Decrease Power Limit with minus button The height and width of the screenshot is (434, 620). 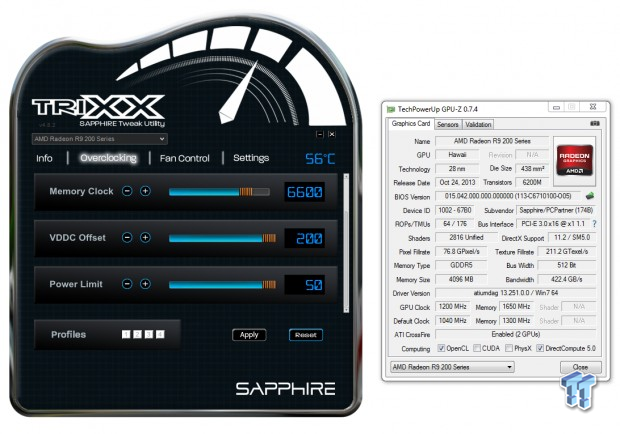pos(127,284)
